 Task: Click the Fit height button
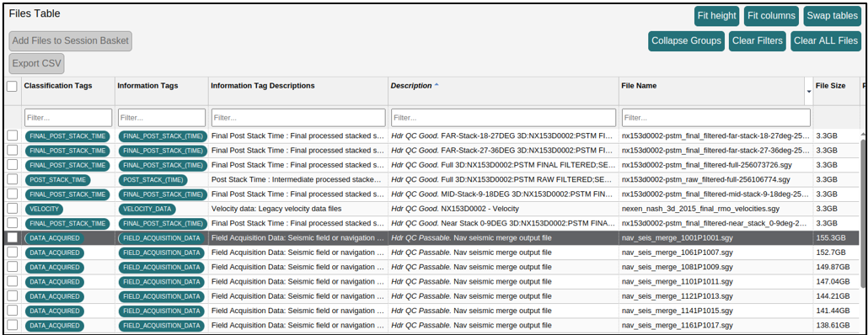click(x=717, y=16)
